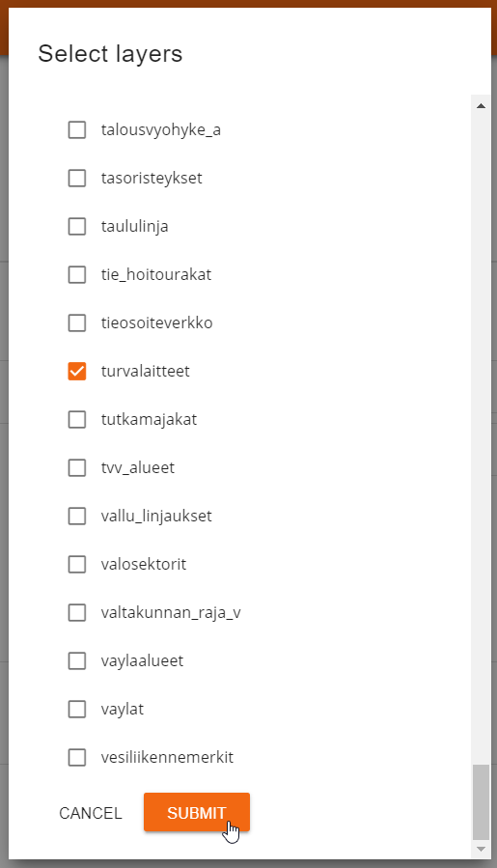The image size is (497, 868).
Task: Click the scrollbar down arrow
Action: click(481, 849)
